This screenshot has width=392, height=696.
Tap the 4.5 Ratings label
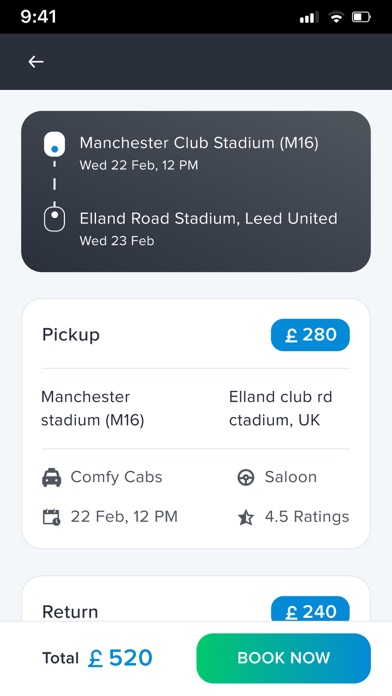307,517
